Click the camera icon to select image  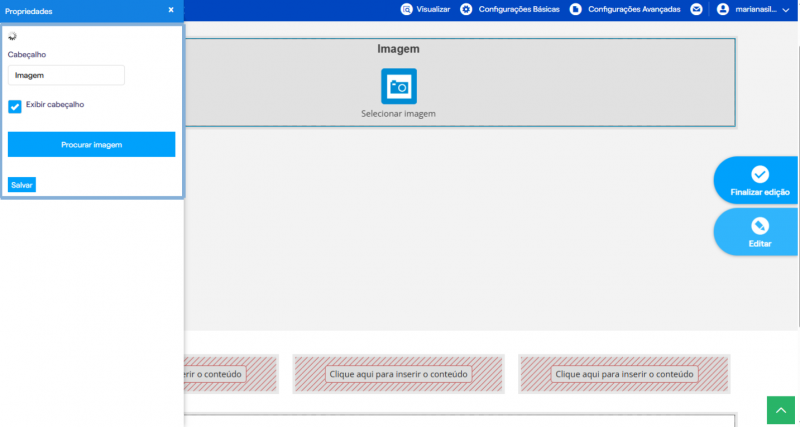398,86
